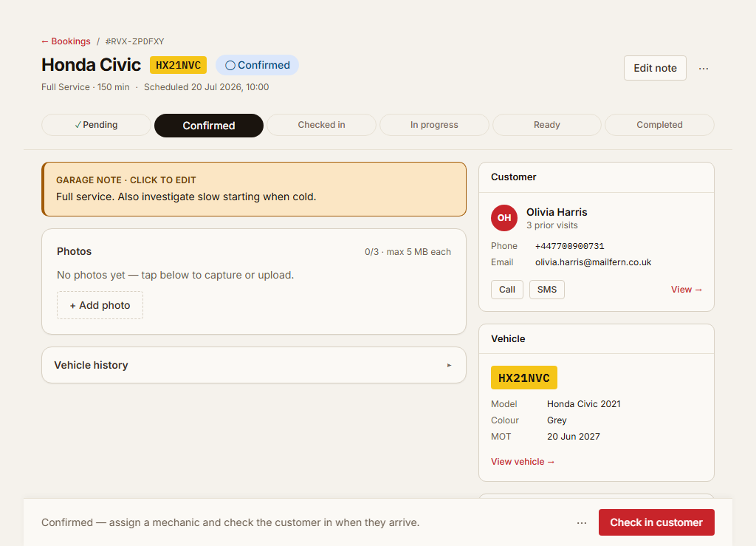Open the footer bar ellipsis menu
This screenshot has height=546, width=756.
click(x=582, y=523)
